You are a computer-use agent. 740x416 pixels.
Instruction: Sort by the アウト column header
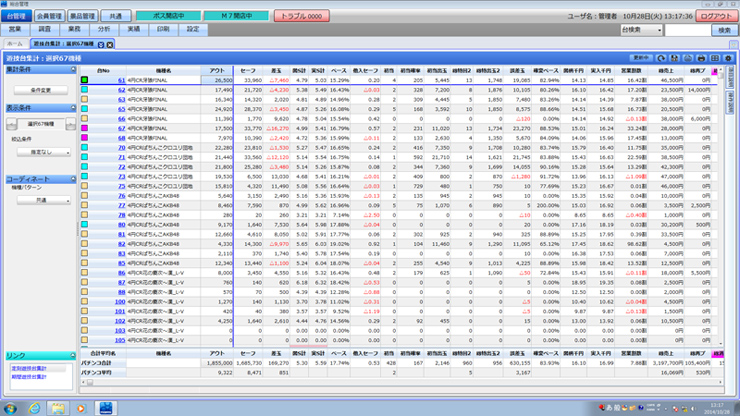[x=217, y=70]
